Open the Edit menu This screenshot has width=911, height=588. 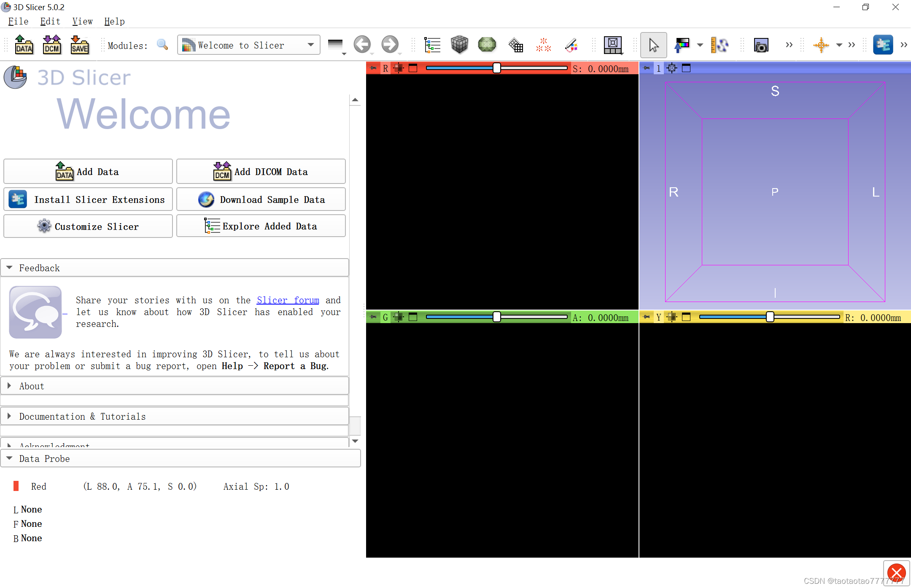[x=50, y=21]
